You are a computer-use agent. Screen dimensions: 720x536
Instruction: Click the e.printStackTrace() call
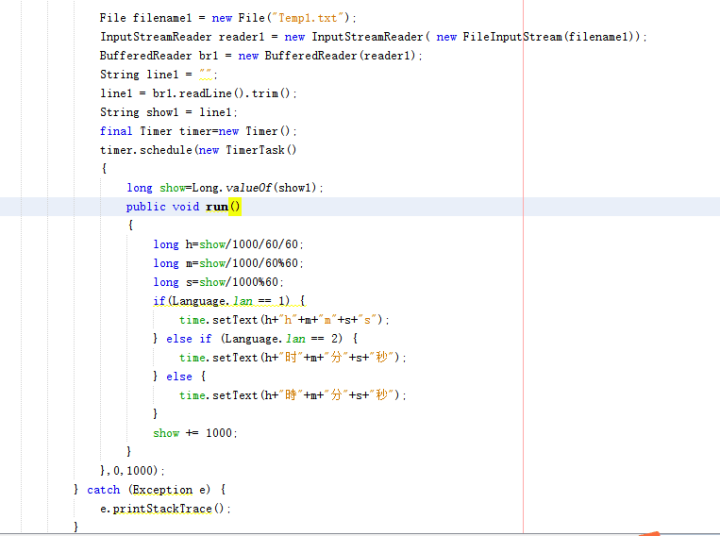point(165,508)
